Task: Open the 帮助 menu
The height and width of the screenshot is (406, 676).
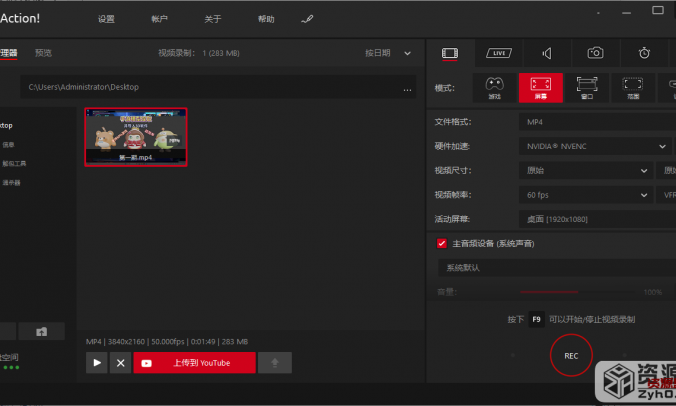Action: 266,19
